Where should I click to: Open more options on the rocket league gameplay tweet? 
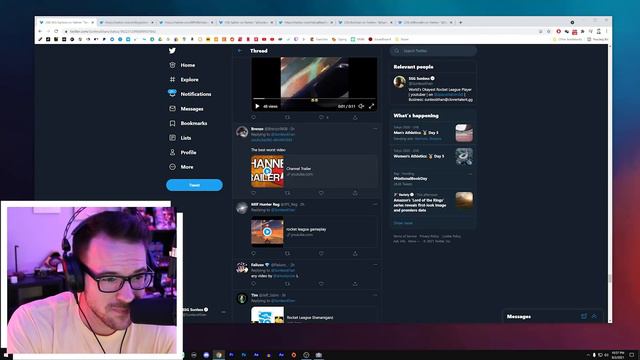point(375,204)
